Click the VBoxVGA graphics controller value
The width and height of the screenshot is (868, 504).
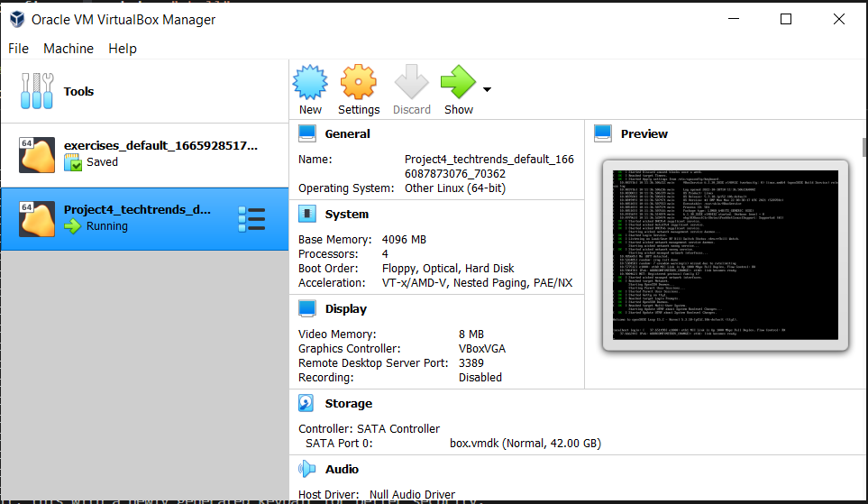pos(482,349)
